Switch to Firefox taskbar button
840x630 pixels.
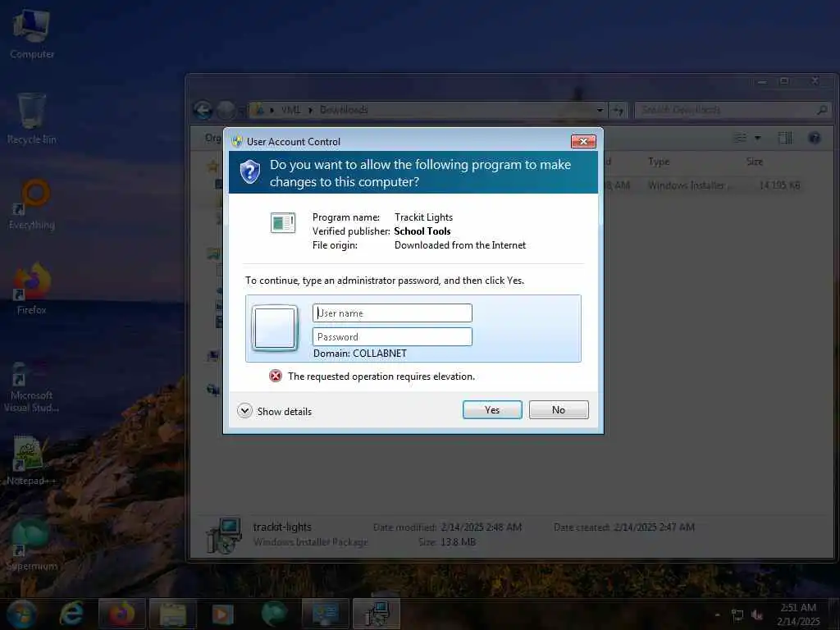(x=121, y=614)
